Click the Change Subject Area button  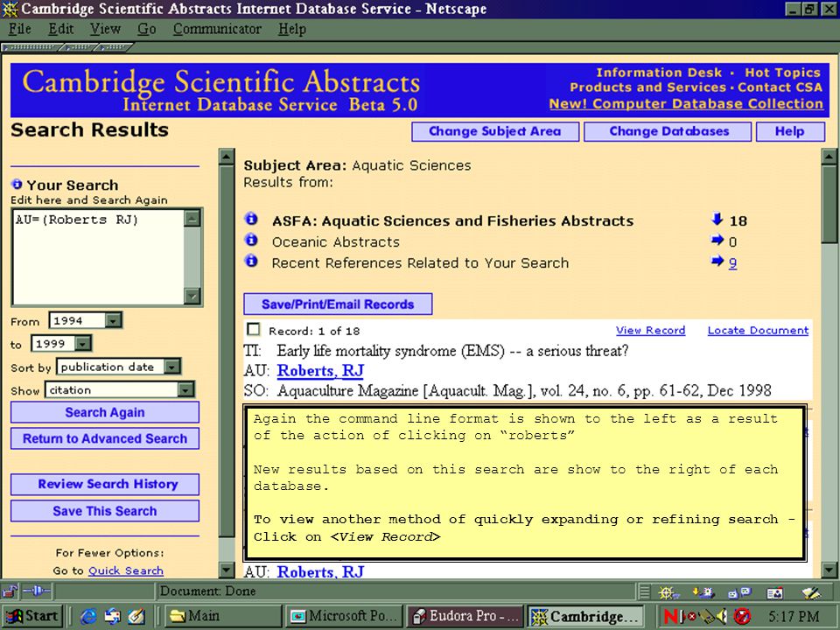click(x=495, y=132)
